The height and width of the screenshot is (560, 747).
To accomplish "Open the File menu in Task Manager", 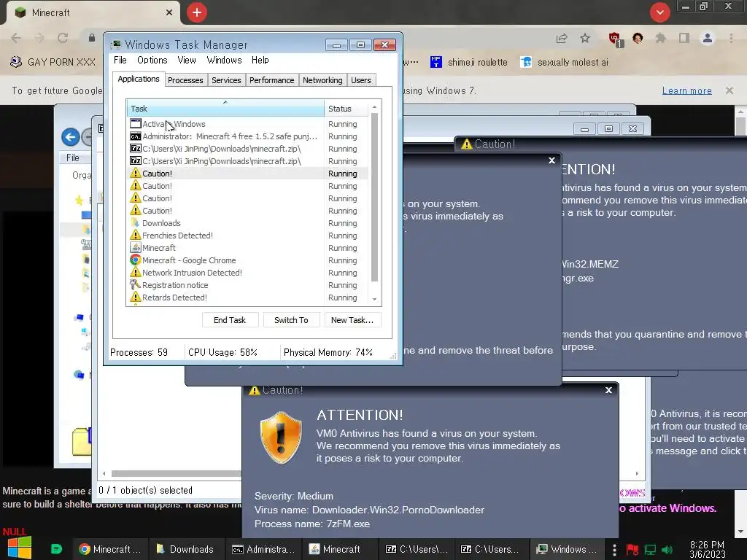I will (120, 60).
